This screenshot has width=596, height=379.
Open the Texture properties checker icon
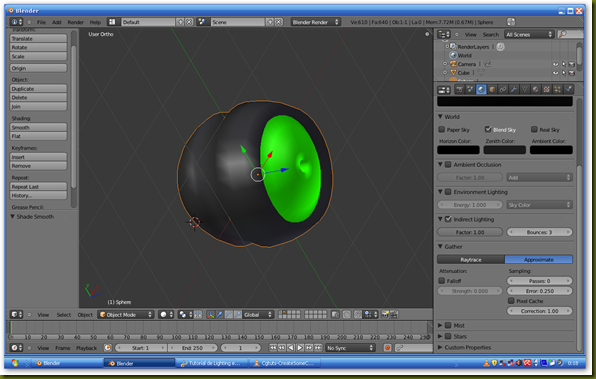[546, 90]
